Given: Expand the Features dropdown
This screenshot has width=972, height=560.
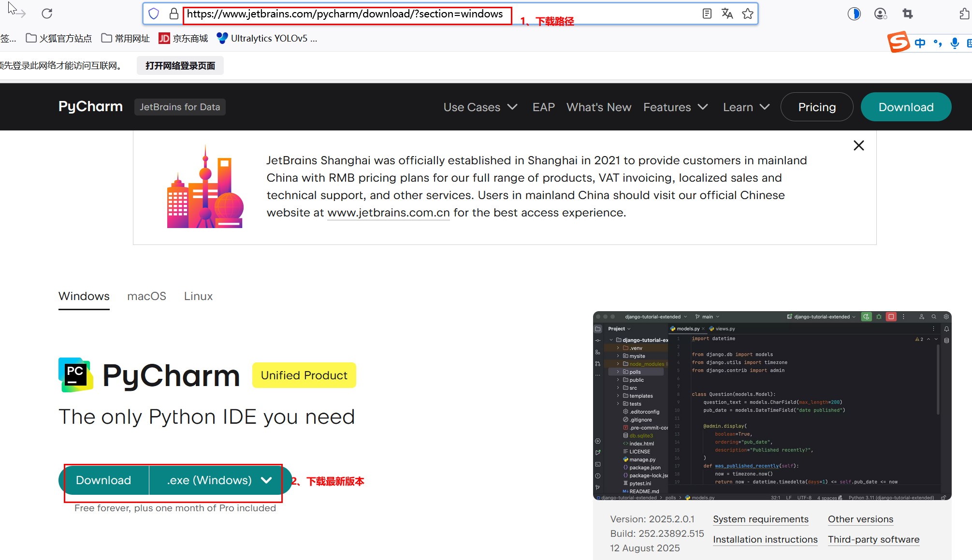Looking at the screenshot, I should click(675, 107).
